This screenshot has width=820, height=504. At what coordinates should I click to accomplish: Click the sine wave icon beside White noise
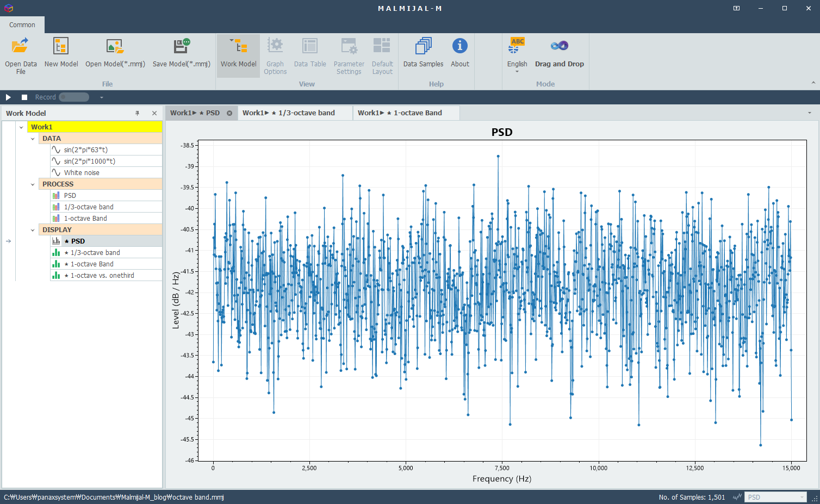coord(56,172)
